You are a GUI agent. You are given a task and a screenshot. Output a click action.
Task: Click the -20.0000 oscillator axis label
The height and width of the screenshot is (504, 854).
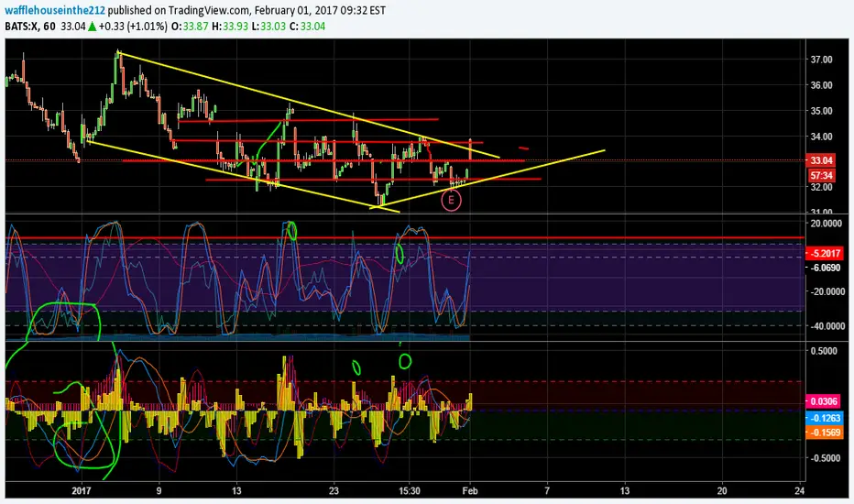coord(826,291)
